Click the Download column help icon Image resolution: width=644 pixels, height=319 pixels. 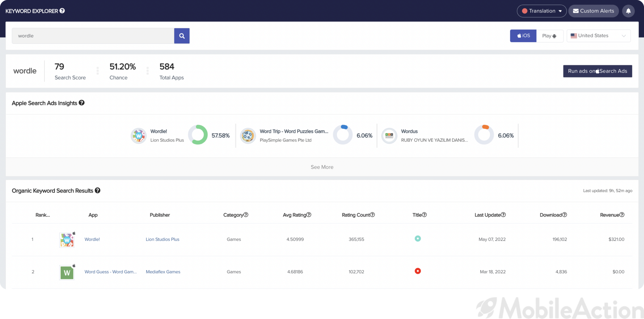[565, 215]
